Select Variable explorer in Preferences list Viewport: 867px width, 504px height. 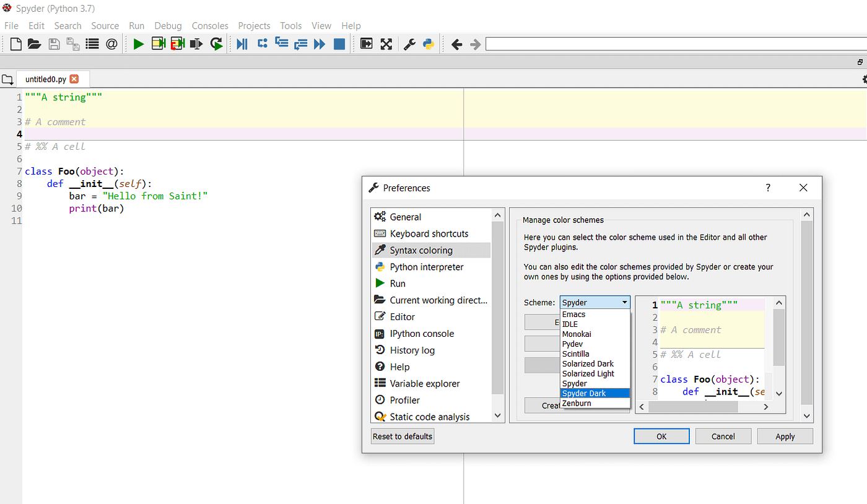[431, 384]
